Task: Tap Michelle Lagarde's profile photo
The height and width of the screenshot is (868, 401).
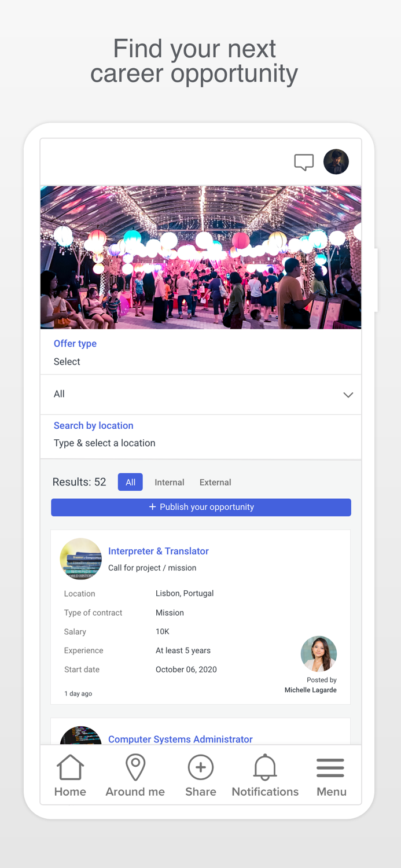Action: pos(319,653)
